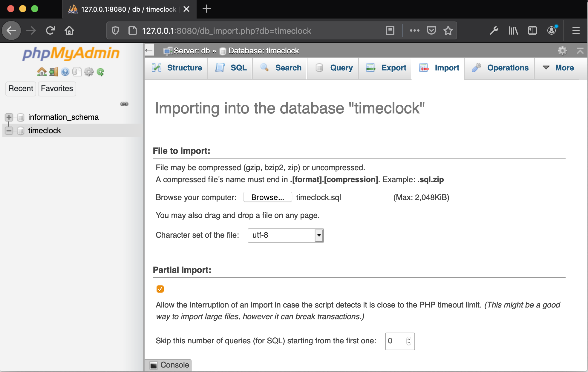Click the phpMyAdmin Home icon in sidebar
The width and height of the screenshot is (588, 372).
pyautogui.click(x=42, y=72)
